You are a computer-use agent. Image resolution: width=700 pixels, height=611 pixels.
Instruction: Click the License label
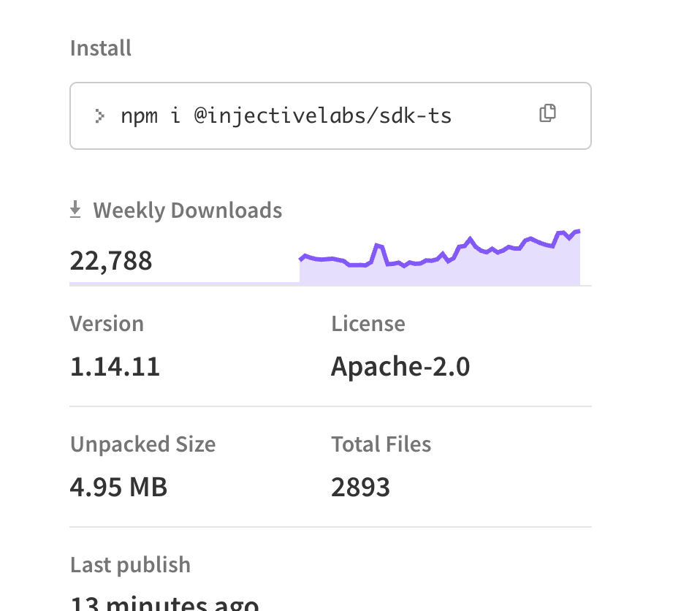tap(368, 323)
